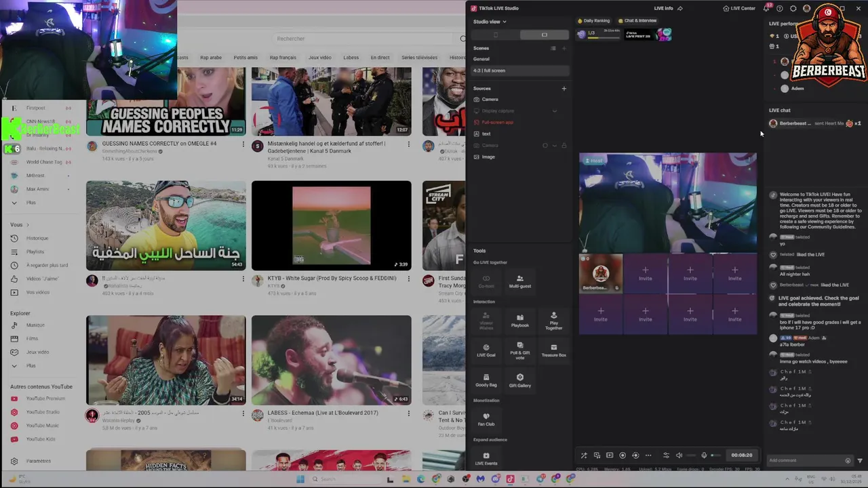Select the Rap français chip on YouTube
The image size is (868, 488).
(x=283, y=58)
